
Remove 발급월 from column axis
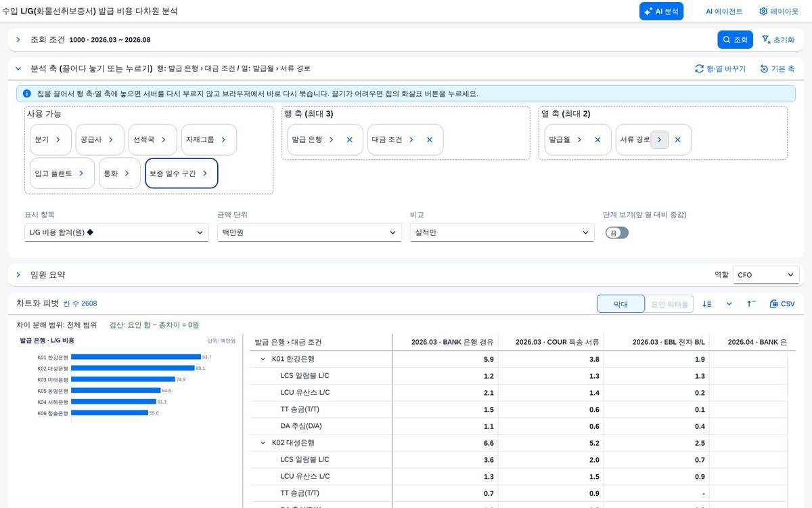(597, 140)
